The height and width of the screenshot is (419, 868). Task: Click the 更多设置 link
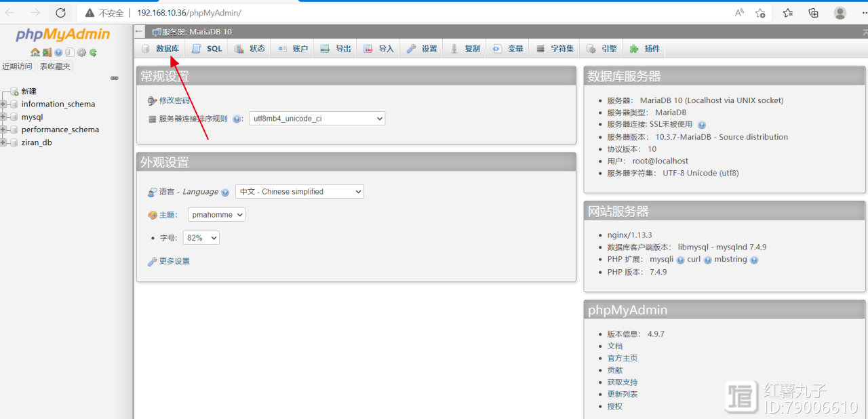tap(174, 261)
